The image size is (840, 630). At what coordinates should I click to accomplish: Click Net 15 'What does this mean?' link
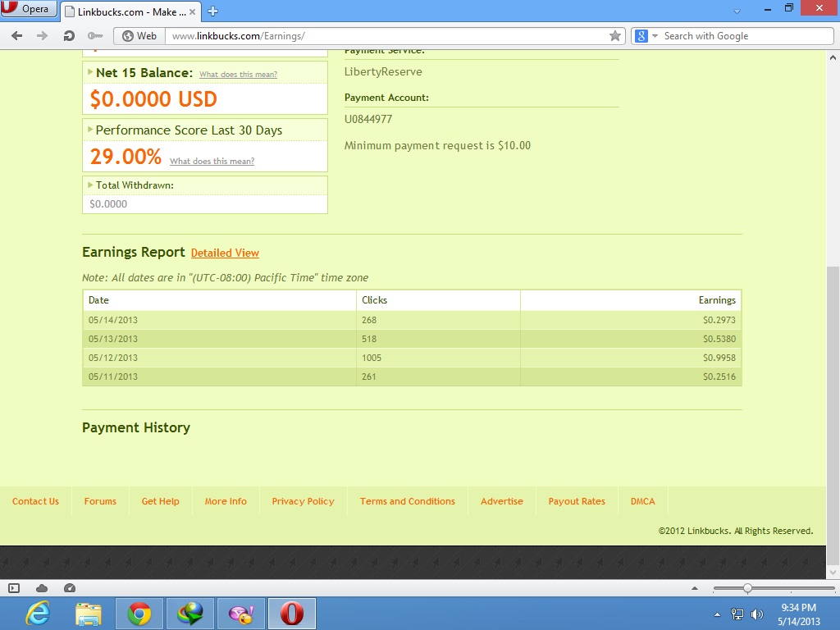point(239,75)
